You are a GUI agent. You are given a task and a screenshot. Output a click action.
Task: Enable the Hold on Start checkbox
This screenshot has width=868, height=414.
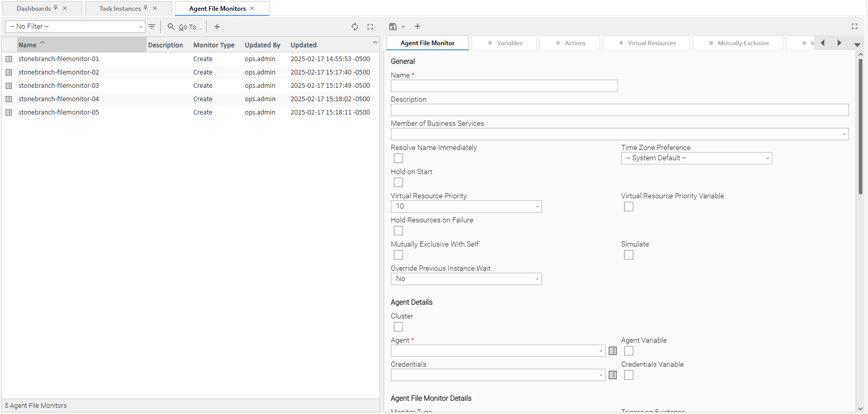click(x=398, y=182)
